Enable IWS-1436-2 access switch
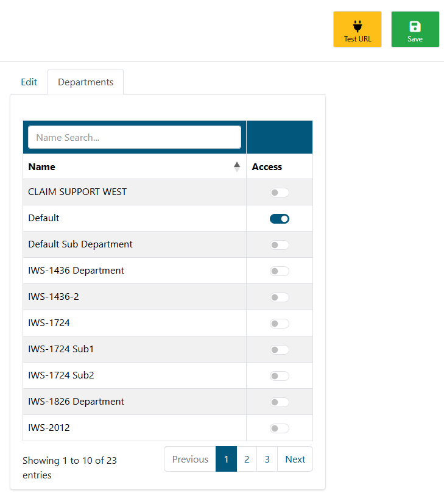444x504 pixels. click(279, 297)
